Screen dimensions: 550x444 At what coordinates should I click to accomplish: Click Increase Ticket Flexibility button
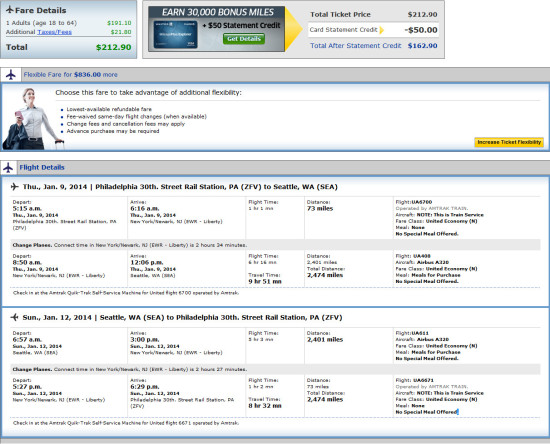tap(509, 142)
